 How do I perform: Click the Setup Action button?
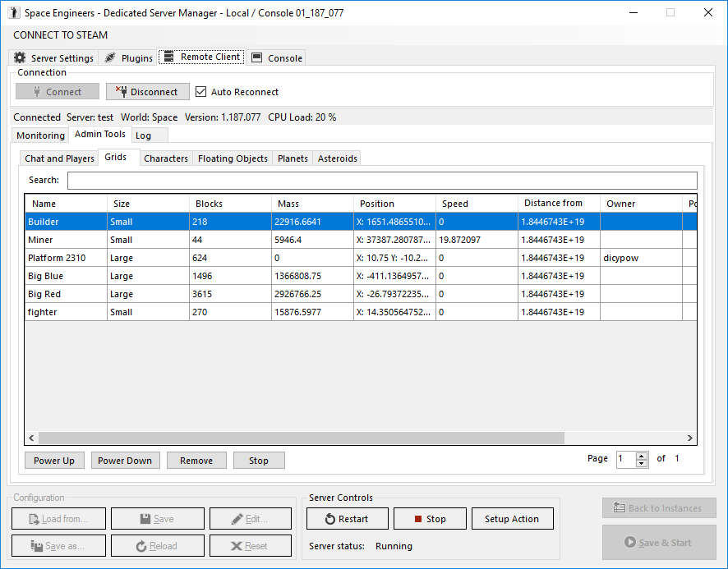click(512, 519)
